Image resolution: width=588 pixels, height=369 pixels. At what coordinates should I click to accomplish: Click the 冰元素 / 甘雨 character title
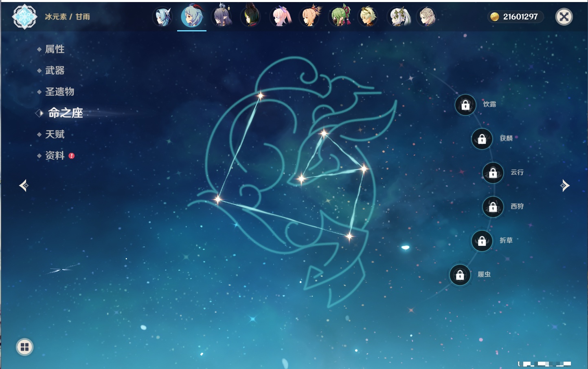(68, 17)
